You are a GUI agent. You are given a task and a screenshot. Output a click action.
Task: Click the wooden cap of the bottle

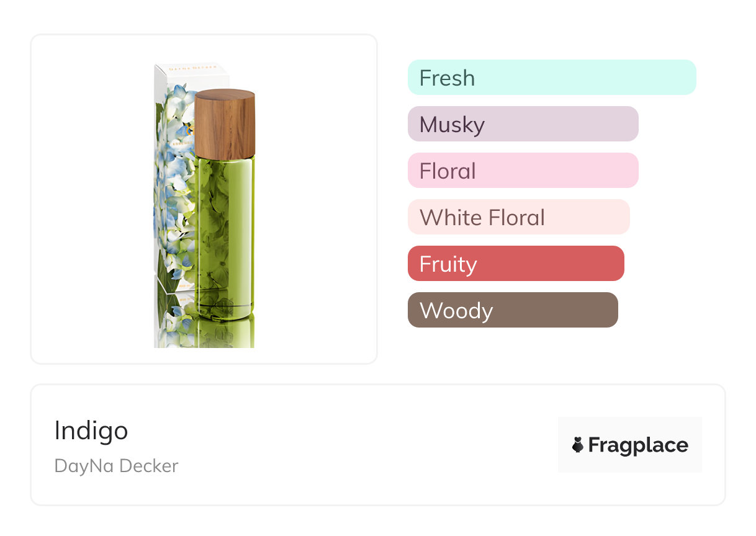pos(225,124)
